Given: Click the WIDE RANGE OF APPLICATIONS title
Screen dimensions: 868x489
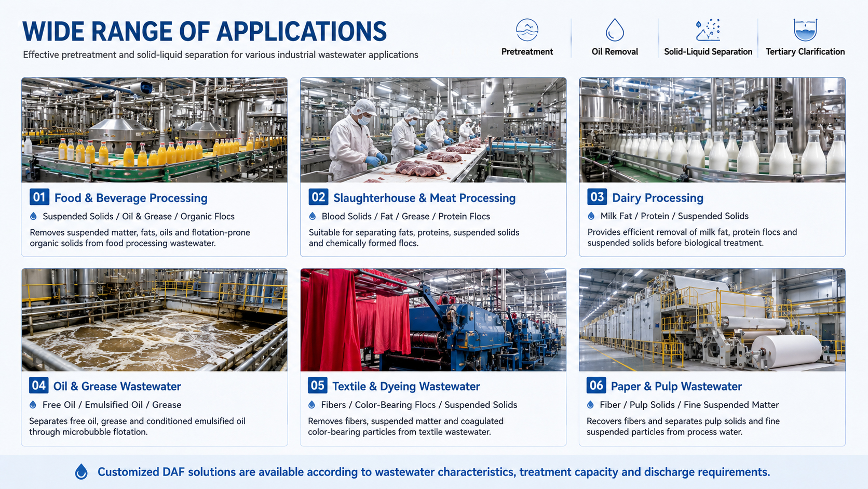Looking at the screenshot, I should click(205, 32).
